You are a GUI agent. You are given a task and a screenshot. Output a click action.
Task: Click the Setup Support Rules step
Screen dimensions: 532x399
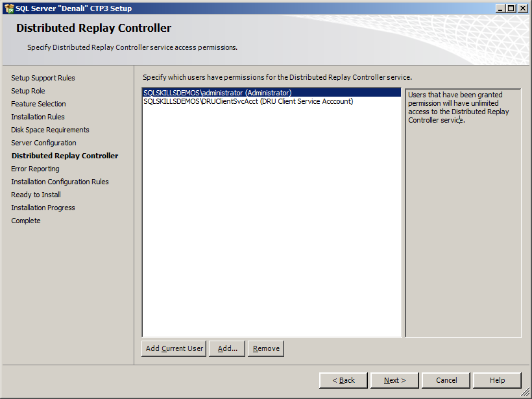[x=43, y=78]
